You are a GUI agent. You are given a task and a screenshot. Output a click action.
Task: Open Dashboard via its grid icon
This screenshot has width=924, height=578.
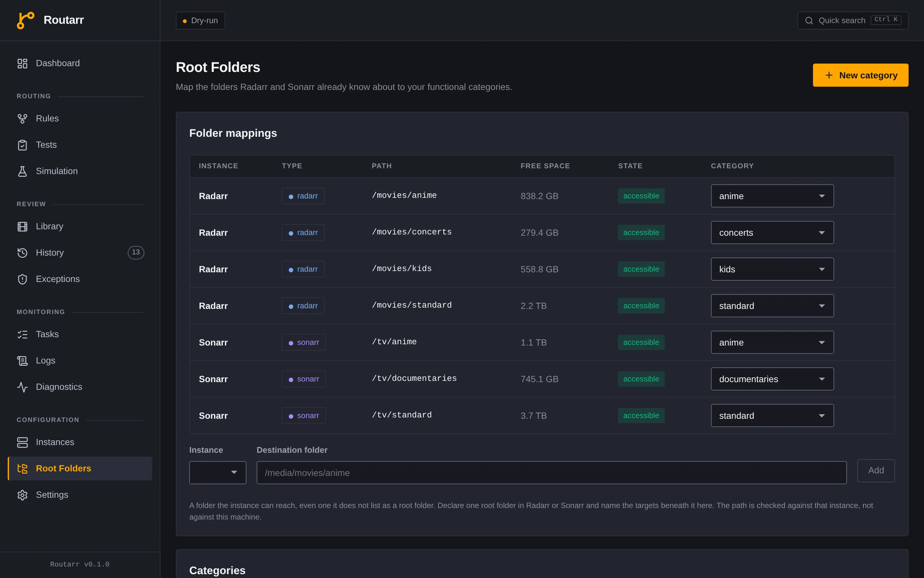[22, 64]
